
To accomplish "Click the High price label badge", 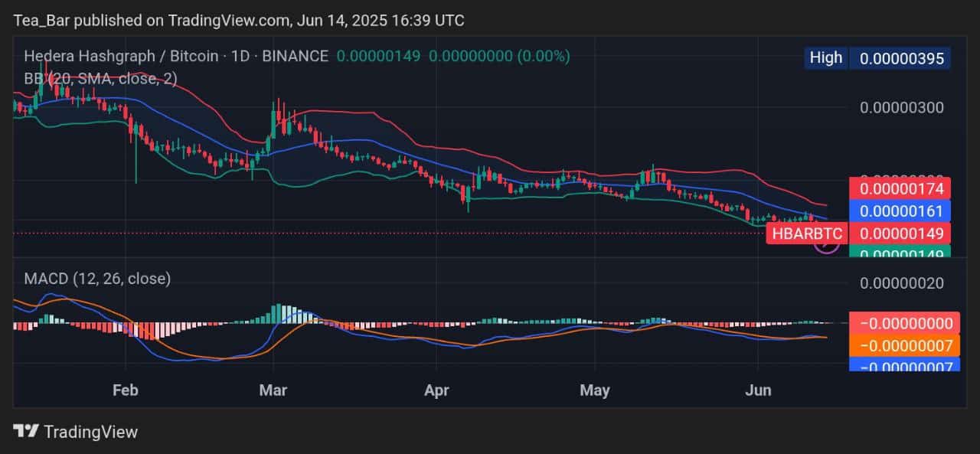I will 825,57.
